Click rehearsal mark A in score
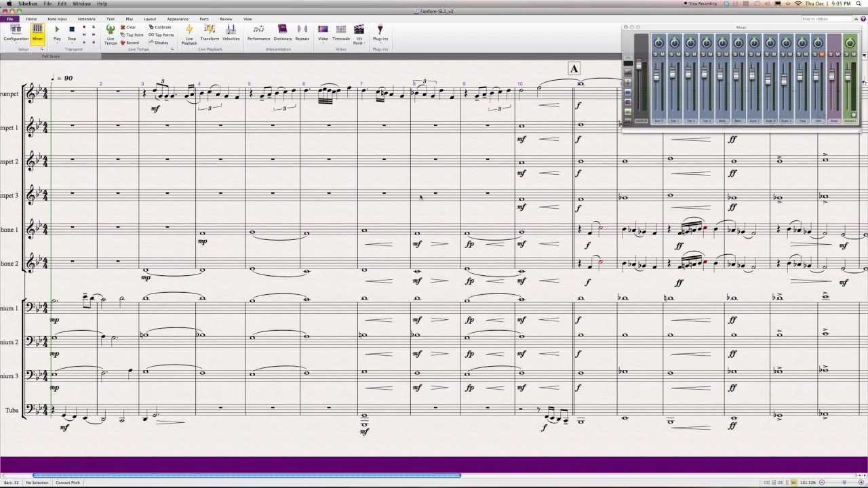This screenshot has height=488, width=868. tap(574, 68)
